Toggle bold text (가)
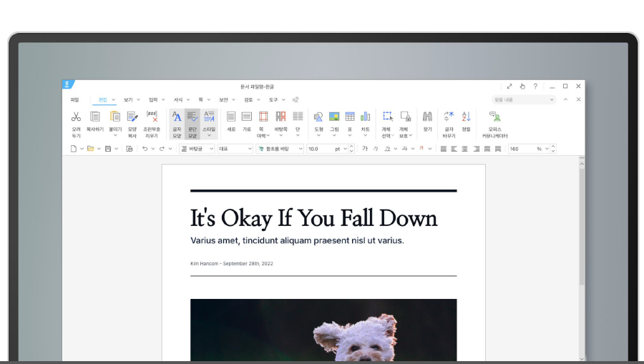The width and height of the screenshot is (644, 364). pos(365,149)
